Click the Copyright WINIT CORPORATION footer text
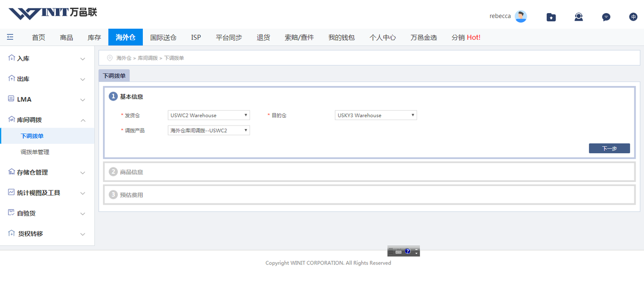Screen dimensions: 644x286 point(328,263)
